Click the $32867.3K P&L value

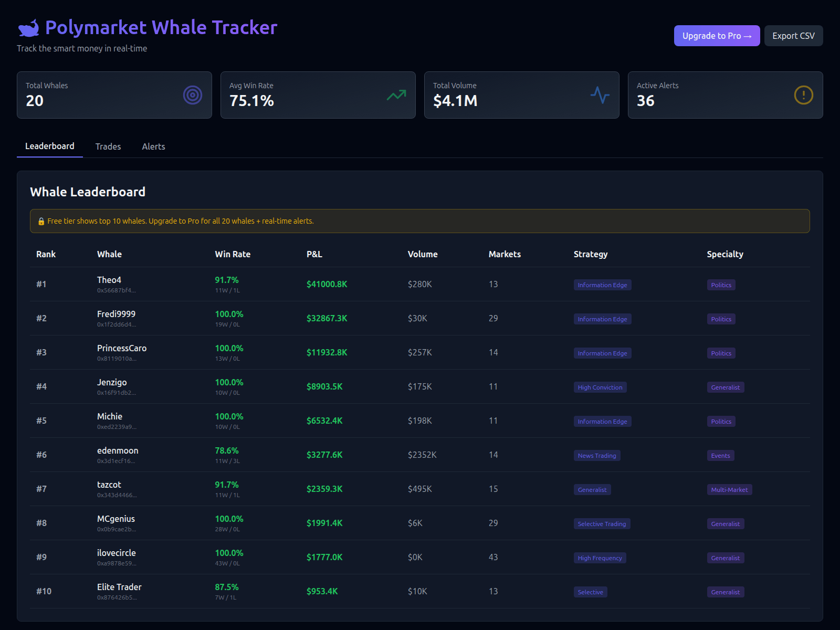coord(327,318)
